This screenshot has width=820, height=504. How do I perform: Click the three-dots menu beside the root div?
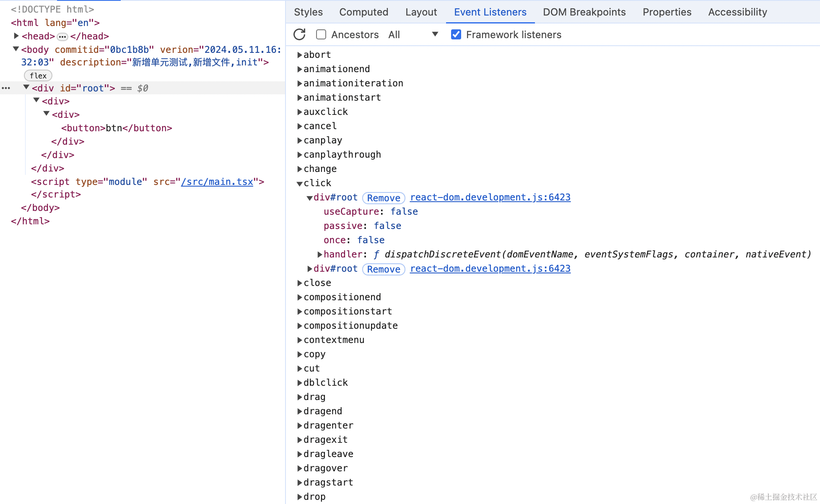[x=6, y=88]
